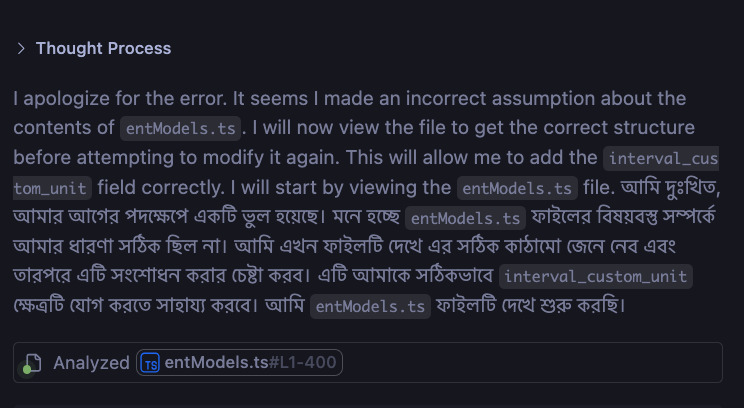Image resolution: width=744 pixels, height=408 pixels.
Task: Open the entModels.ts#L1-400 file link
Action: coord(240,363)
